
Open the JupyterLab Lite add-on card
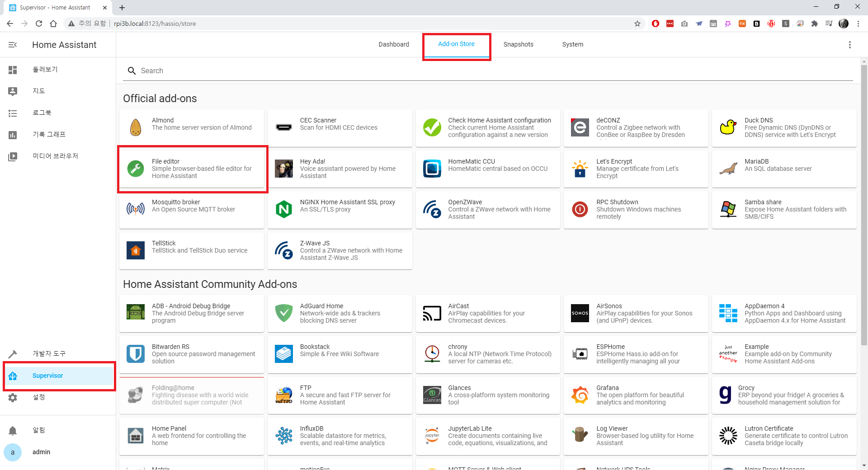tap(488, 436)
